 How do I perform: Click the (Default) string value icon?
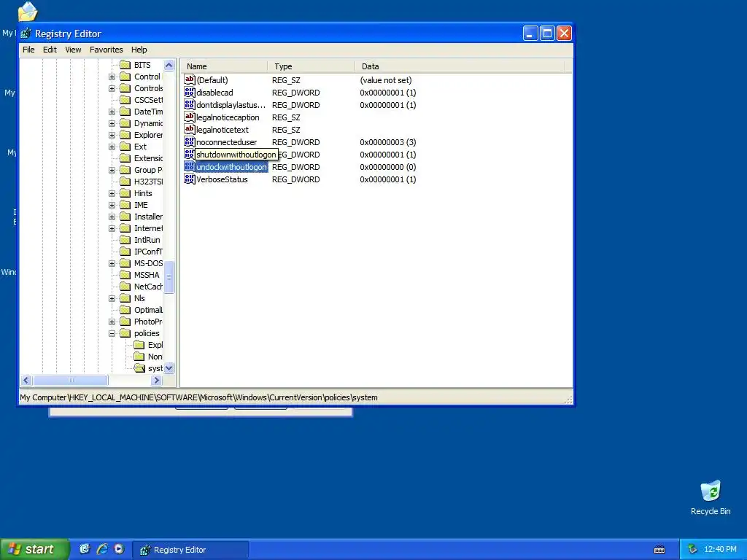pyautogui.click(x=190, y=80)
